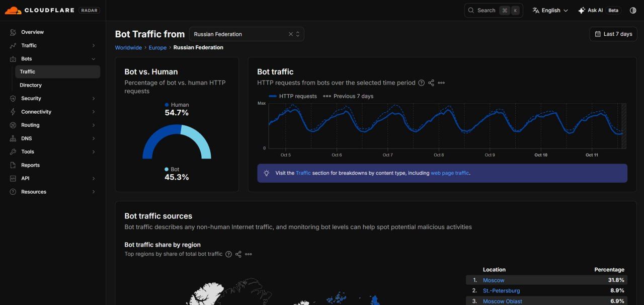Open the Moscow Oblast location link
The width and height of the screenshot is (644, 305).
click(503, 301)
